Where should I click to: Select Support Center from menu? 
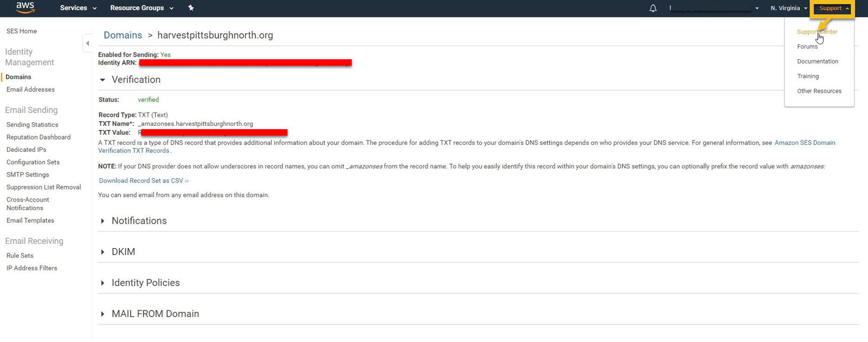[x=817, y=32]
